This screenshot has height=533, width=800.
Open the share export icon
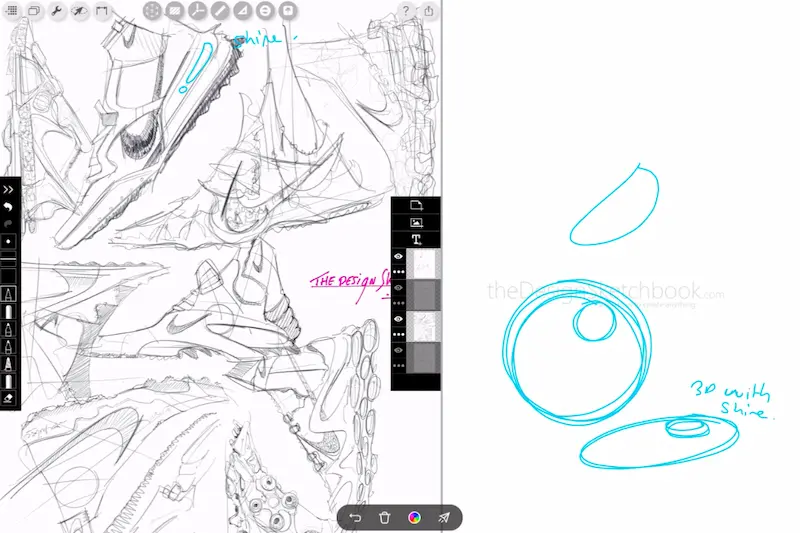point(429,11)
